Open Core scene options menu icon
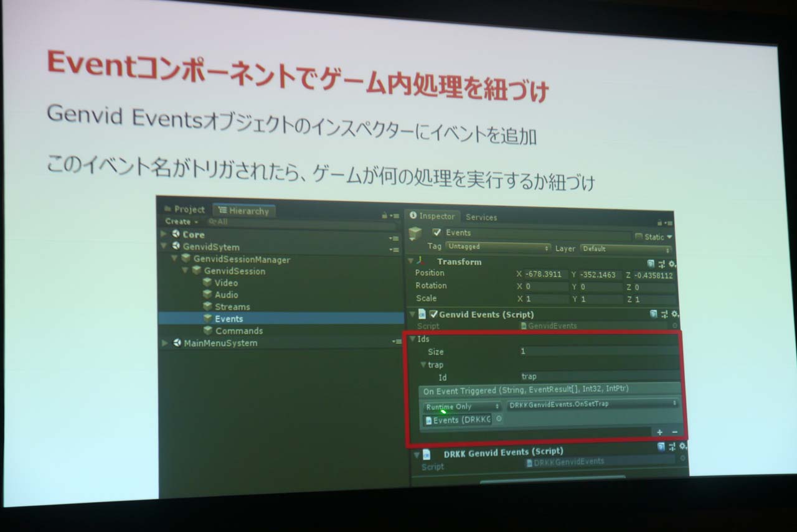The height and width of the screenshot is (532, 797). [x=394, y=238]
